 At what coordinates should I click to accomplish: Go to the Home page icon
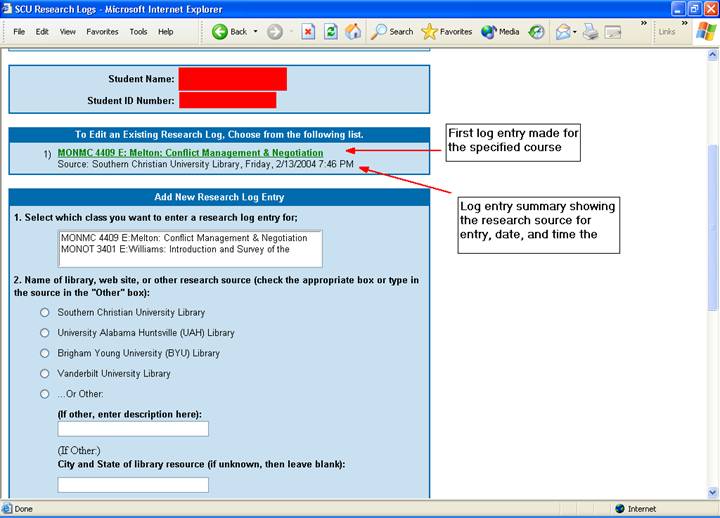(353, 31)
